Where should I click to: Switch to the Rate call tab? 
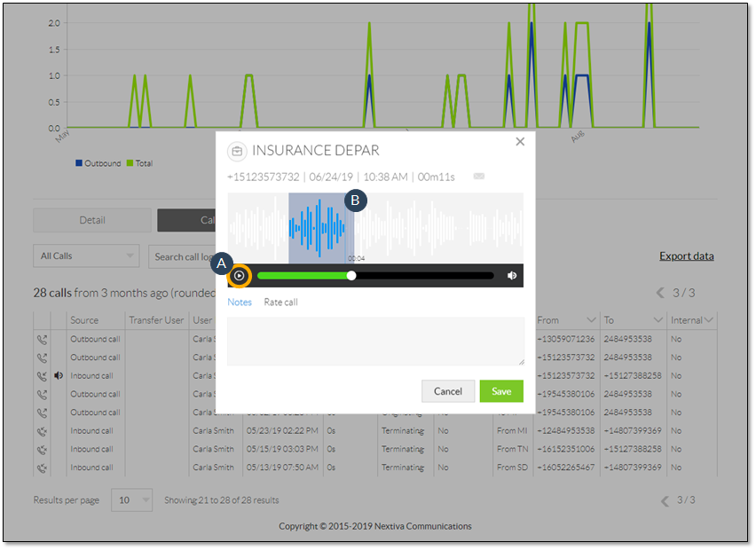280,302
